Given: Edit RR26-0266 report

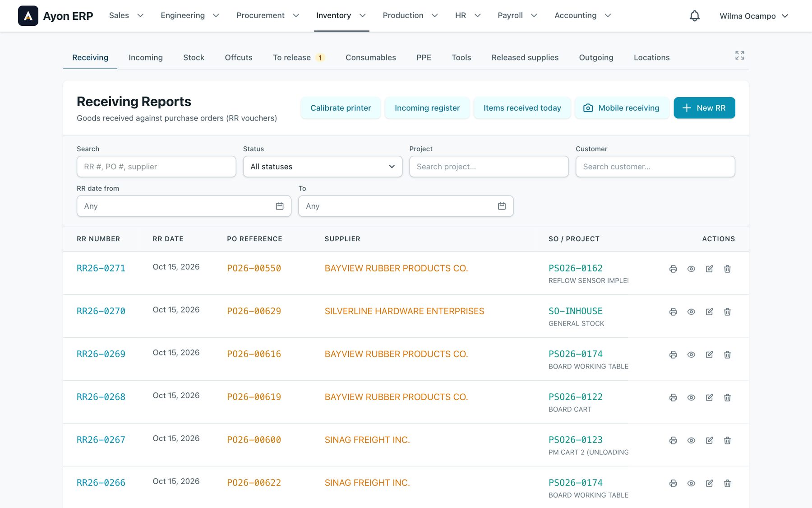Looking at the screenshot, I should [x=709, y=483].
